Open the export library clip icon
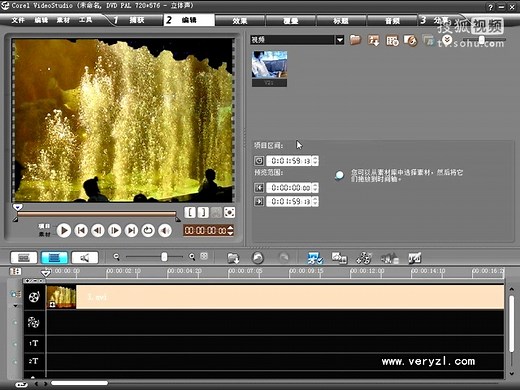The image size is (520, 390). [x=411, y=41]
